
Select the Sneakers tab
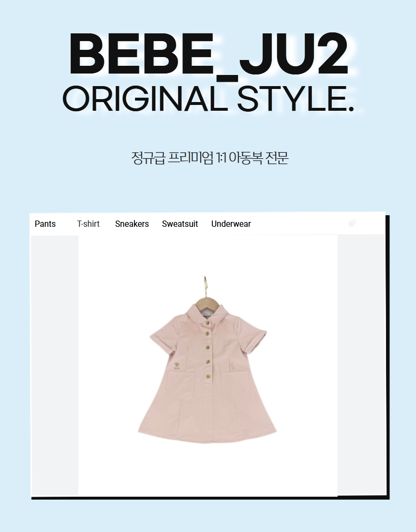pos(132,224)
